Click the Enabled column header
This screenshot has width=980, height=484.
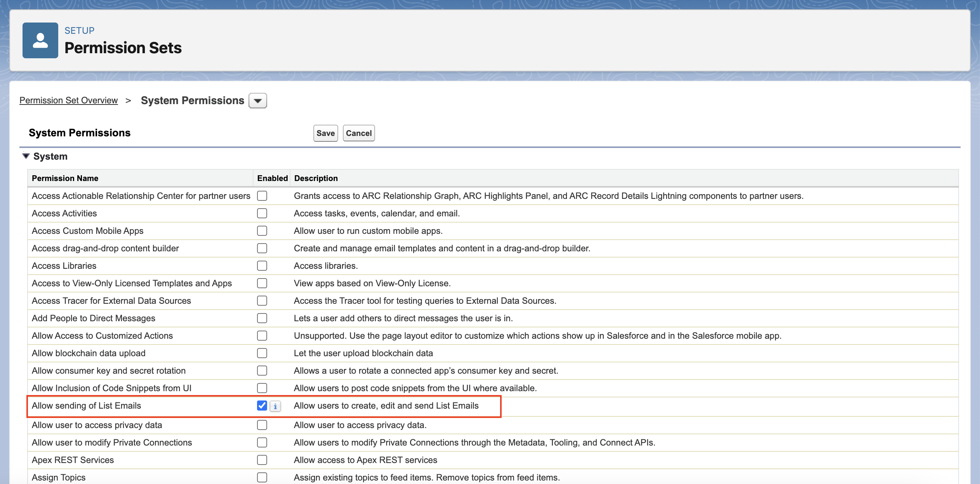point(272,178)
